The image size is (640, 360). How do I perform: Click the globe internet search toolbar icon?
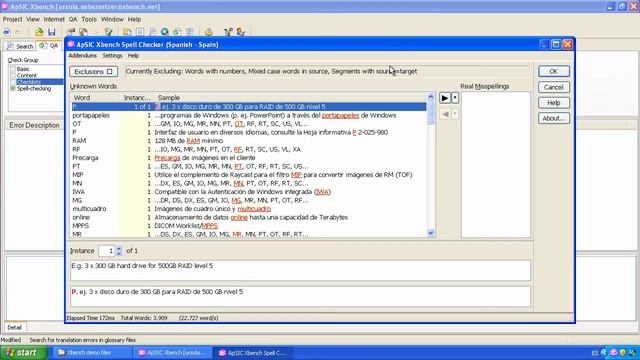(164, 31)
